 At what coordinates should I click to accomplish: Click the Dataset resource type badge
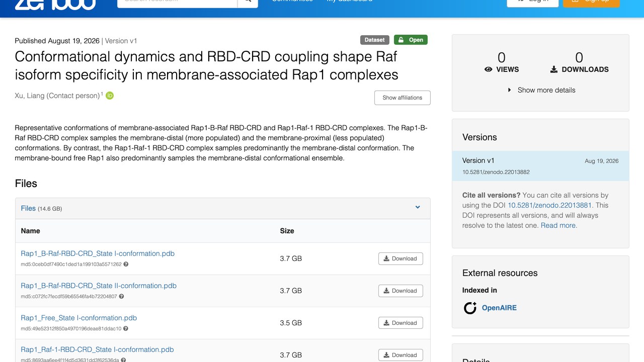375,40
